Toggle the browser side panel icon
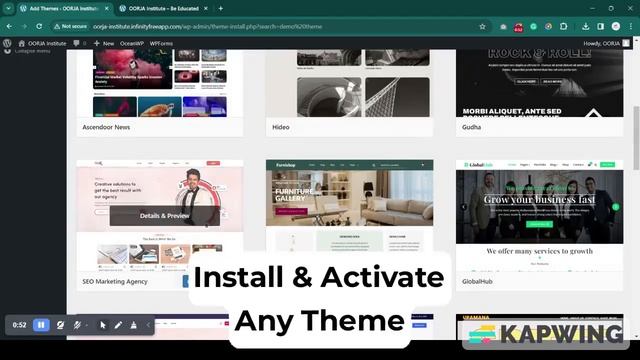The image size is (640, 360). coord(600,27)
